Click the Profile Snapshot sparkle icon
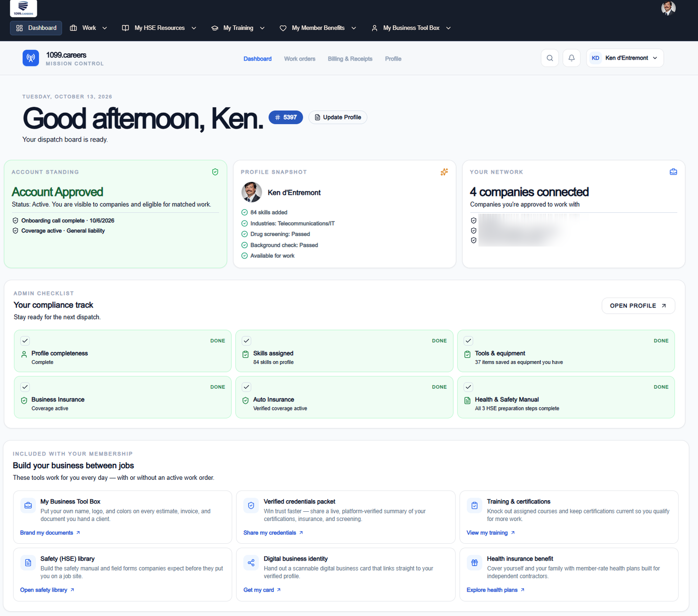 (x=444, y=172)
